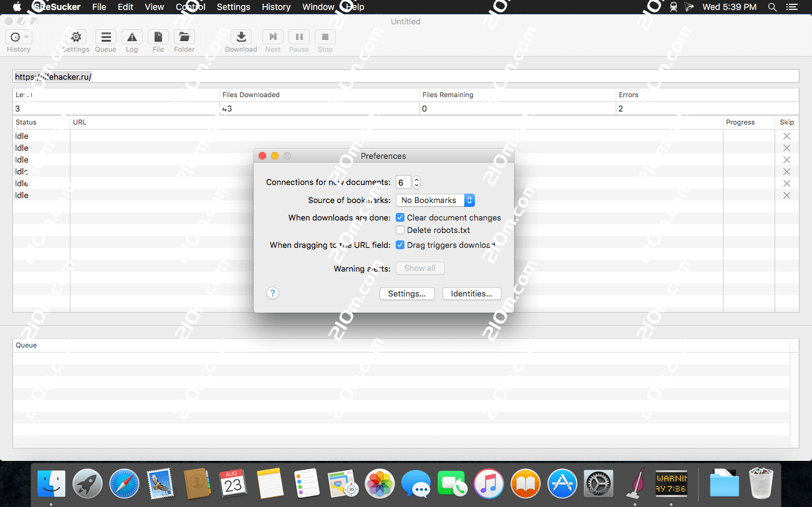812x507 pixels.
Task: Open the Log warning icon
Action: coord(132,37)
